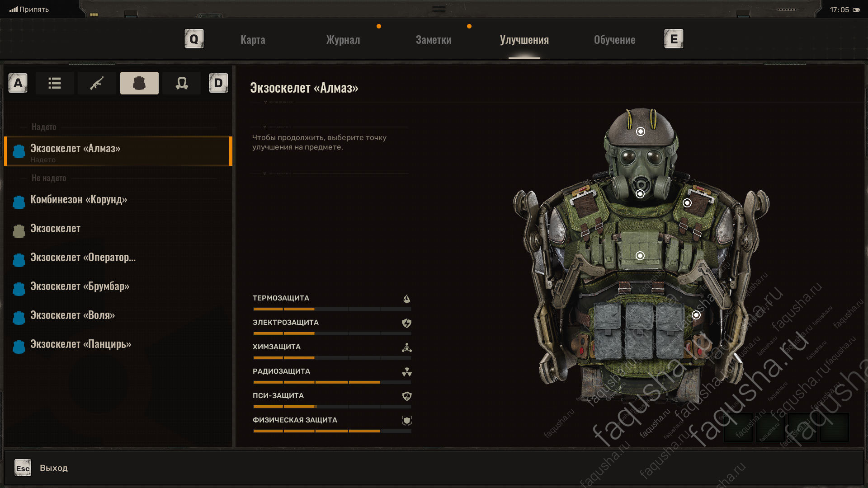Image resolution: width=868 pixels, height=488 pixels.
Task: Click the Электрозащита lightning shield icon
Action: pyautogui.click(x=407, y=323)
